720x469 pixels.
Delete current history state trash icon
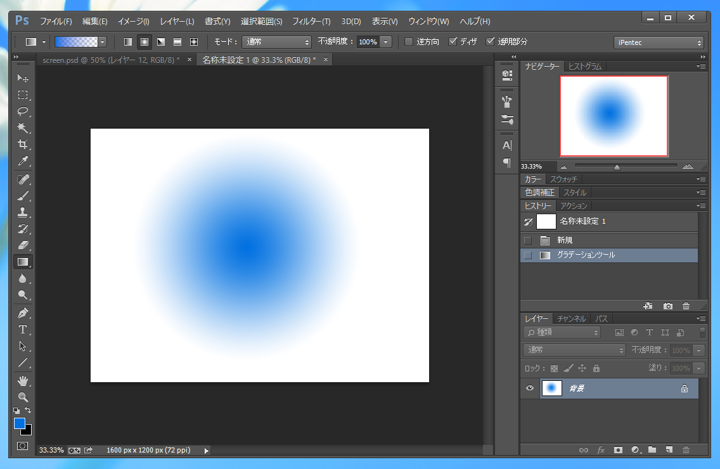click(x=686, y=306)
